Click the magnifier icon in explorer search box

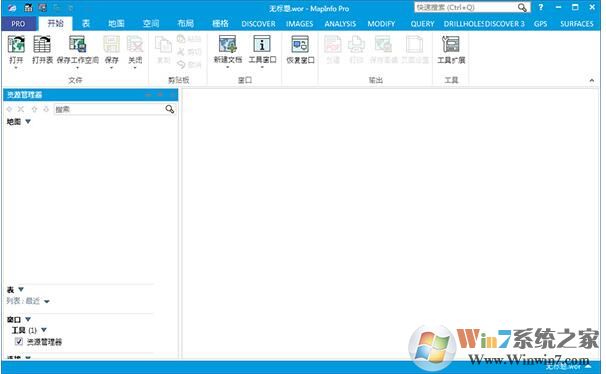(170, 109)
